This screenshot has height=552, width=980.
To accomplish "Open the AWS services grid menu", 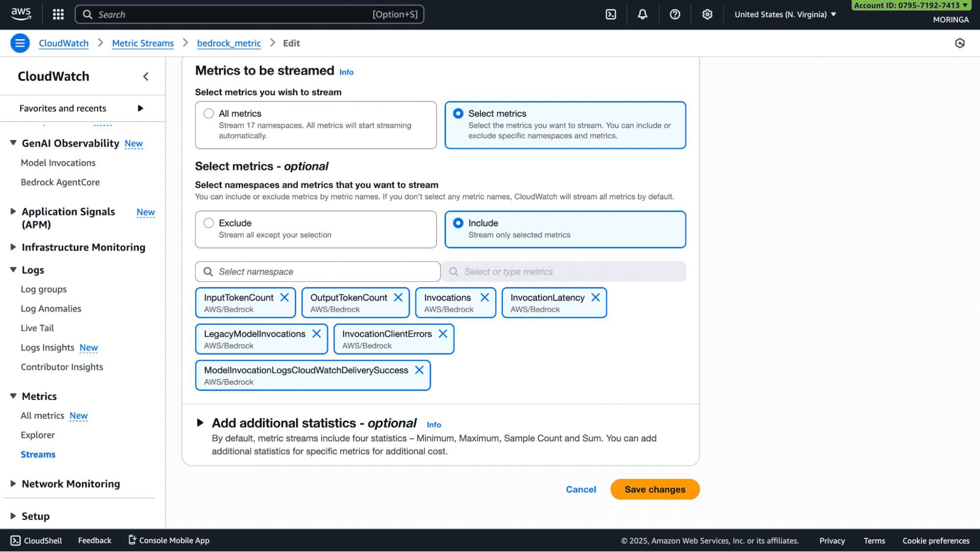I will [58, 14].
